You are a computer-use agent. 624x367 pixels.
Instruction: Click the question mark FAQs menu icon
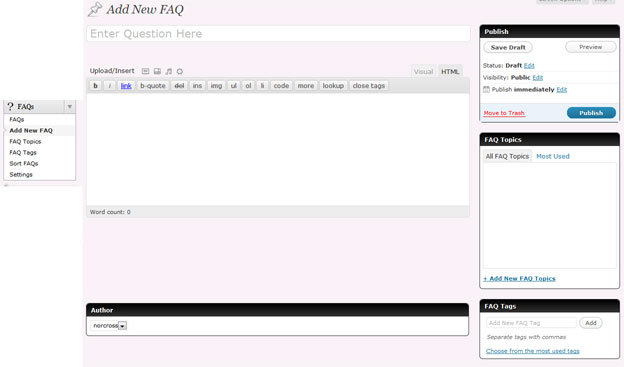click(x=10, y=106)
